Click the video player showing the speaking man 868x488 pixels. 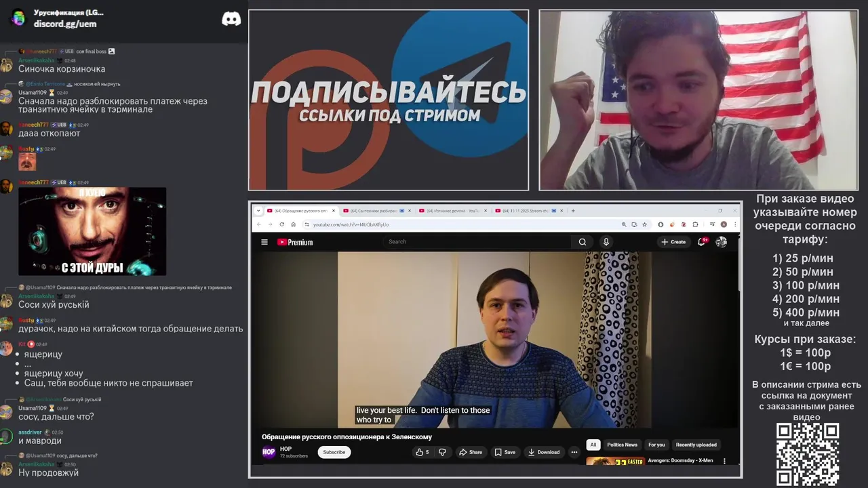click(x=494, y=340)
